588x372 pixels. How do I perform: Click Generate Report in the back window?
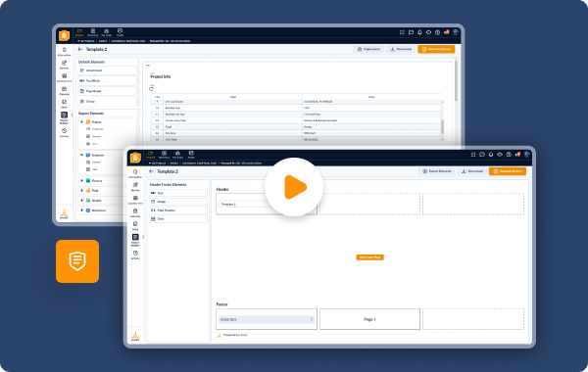coord(436,49)
